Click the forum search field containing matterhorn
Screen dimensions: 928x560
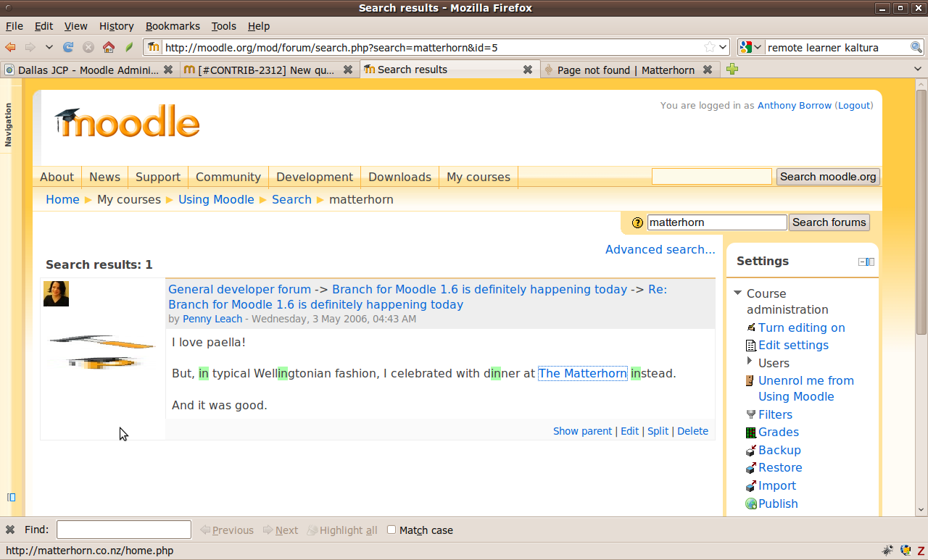tap(717, 222)
